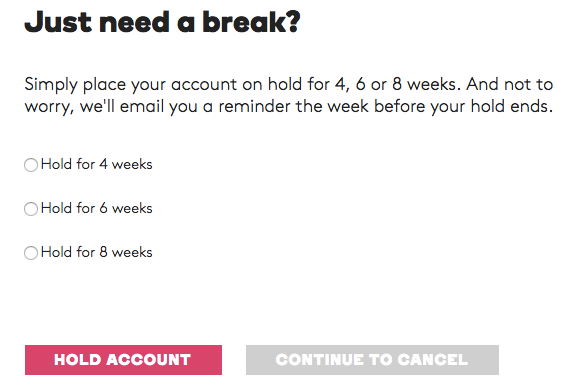This screenshot has height=386, width=574.
Task: Click the word "worry" starting the second line
Action: coord(47,107)
